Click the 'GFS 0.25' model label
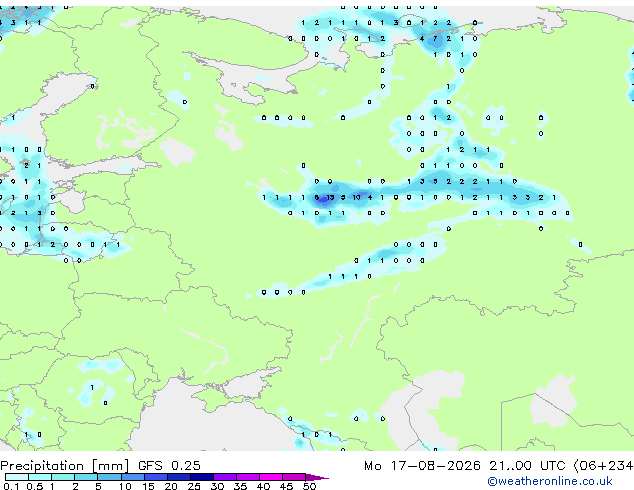 tap(169, 466)
